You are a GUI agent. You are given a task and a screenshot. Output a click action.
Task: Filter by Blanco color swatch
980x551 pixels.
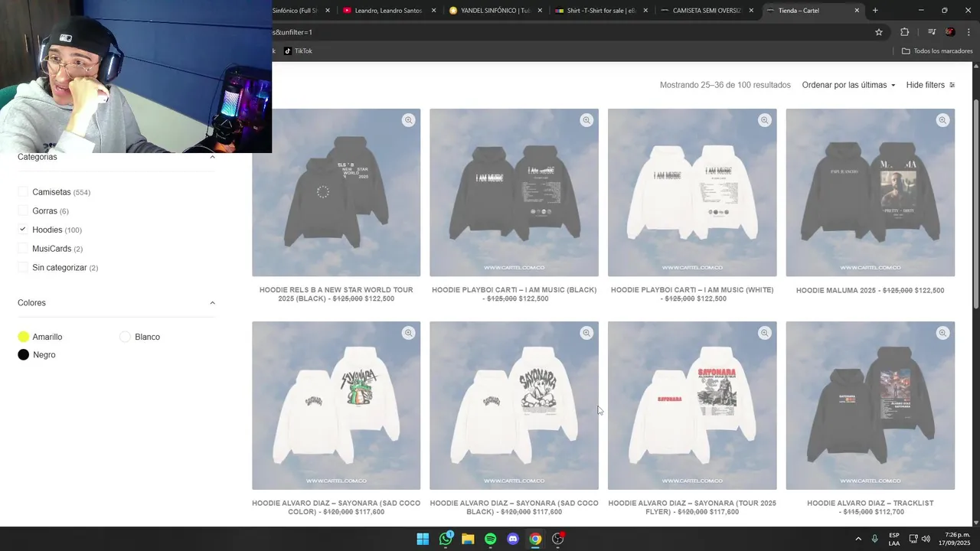(x=126, y=337)
